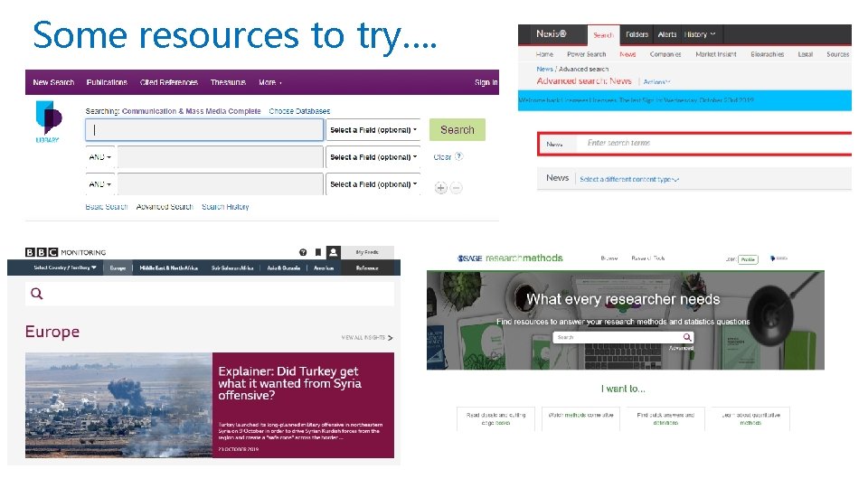Open SAGE Browse menu
This screenshot has width=868, height=488.
(609, 258)
